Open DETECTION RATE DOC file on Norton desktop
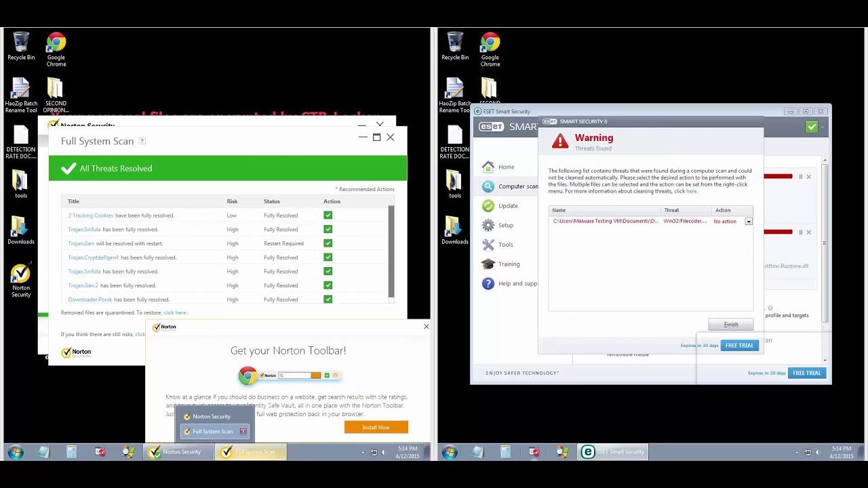 click(21, 142)
